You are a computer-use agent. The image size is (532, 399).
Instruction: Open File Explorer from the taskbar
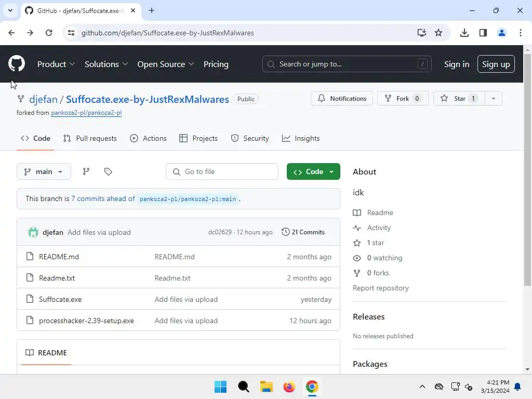[267, 387]
